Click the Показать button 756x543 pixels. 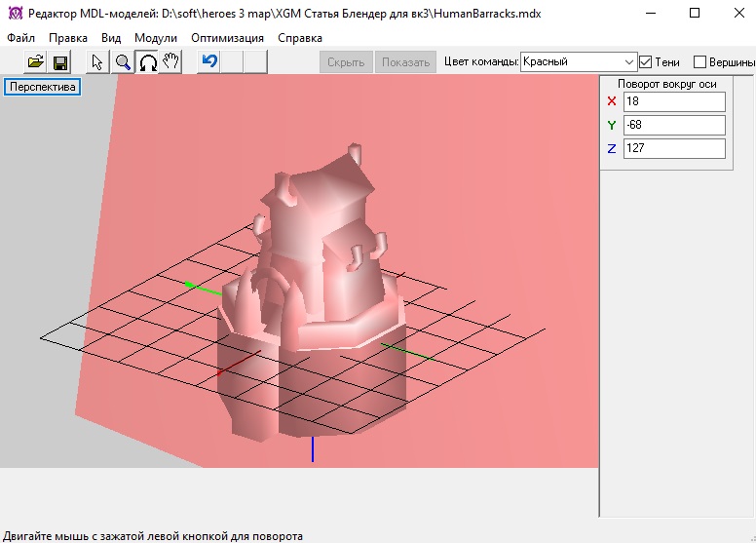(x=405, y=62)
